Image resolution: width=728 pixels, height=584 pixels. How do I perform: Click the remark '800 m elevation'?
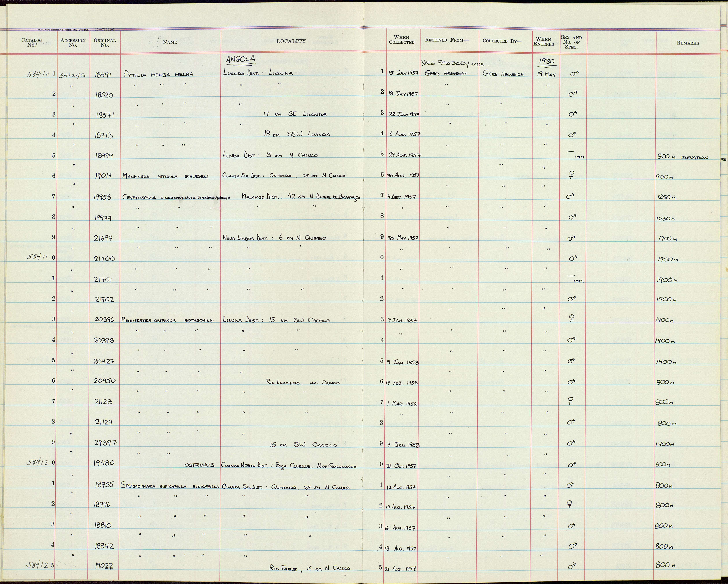tap(683, 157)
